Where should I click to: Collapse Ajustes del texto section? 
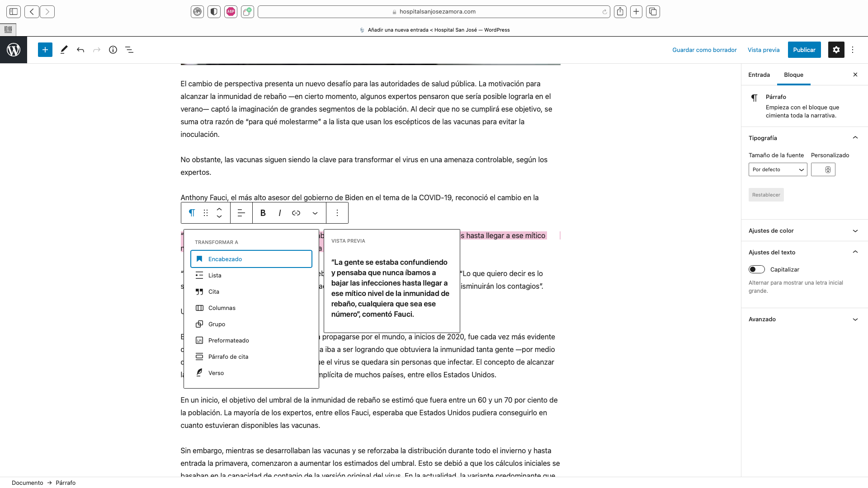tap(804, 252)
